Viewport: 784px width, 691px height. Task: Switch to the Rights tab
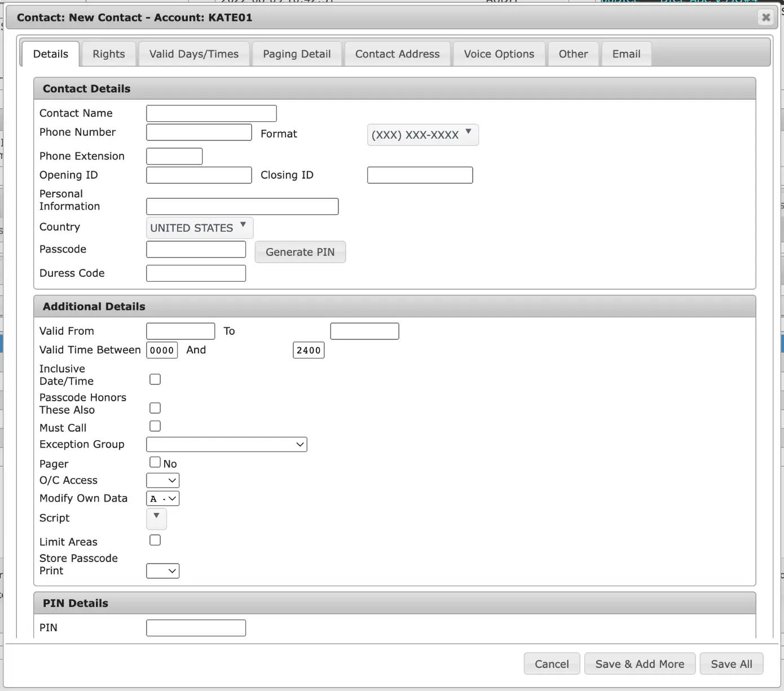tap(109, 54)
